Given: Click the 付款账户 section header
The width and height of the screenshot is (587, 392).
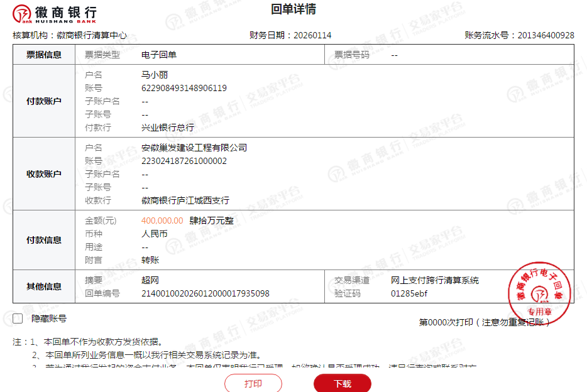Looking at the screenshot, I should (x=44, y=101).
